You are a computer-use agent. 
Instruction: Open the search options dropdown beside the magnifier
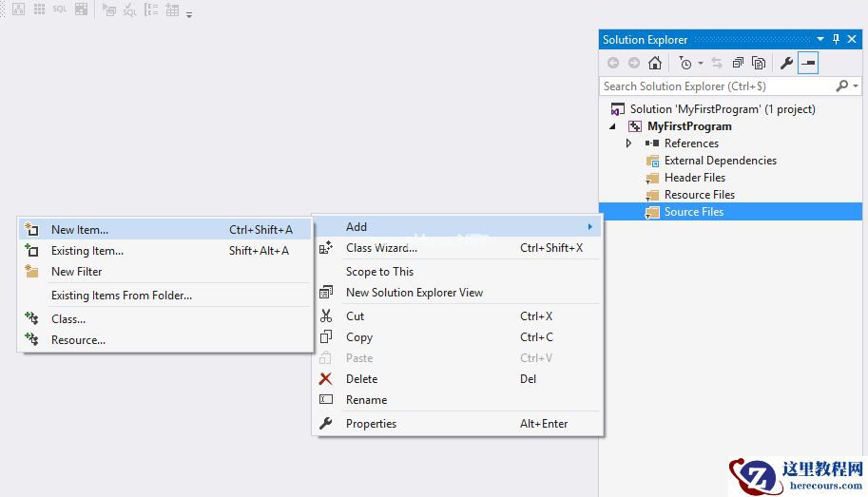tap(856, 86)
